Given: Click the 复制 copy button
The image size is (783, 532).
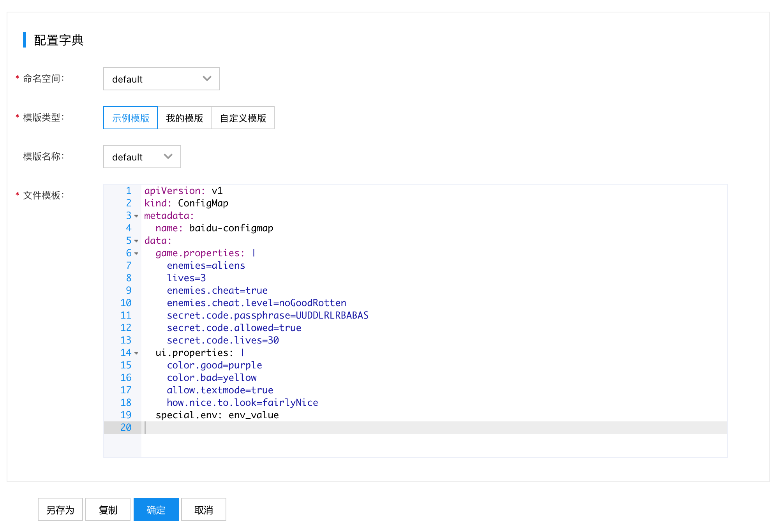Looking at the screenshot, I should [108, 509].
